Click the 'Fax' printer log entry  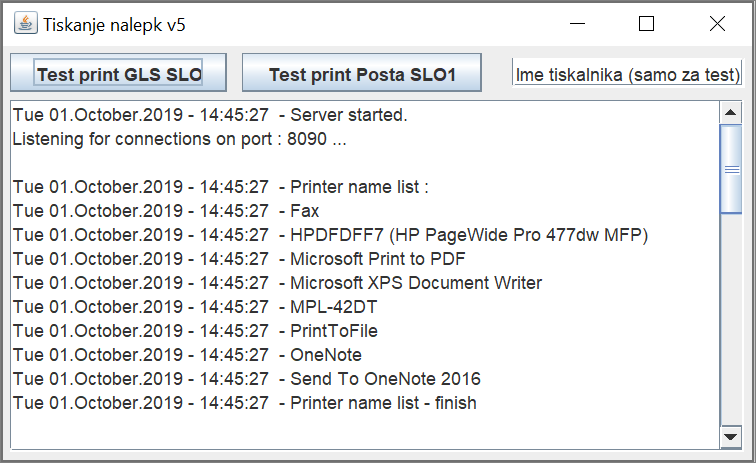click(x=166, y=211)
